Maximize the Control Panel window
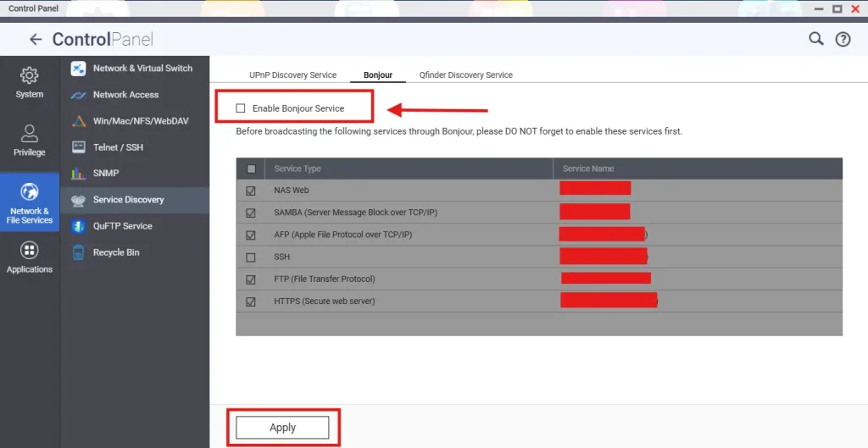Viewport: 868px width, 448px height. (837, 8)
